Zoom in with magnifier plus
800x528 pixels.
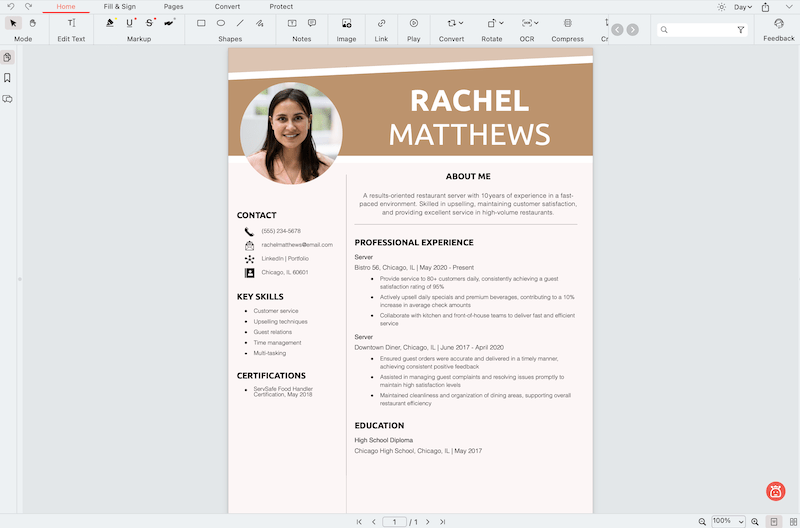(x=755, y=522)
